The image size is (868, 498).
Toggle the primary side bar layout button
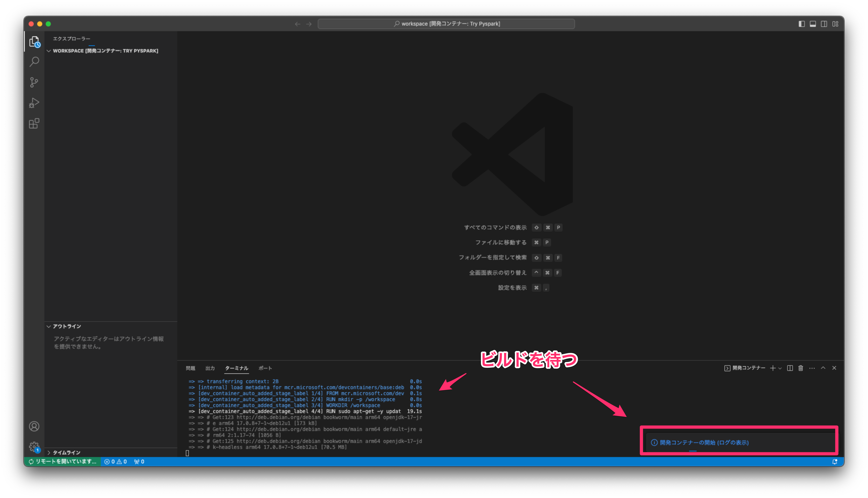click(802, 24)
